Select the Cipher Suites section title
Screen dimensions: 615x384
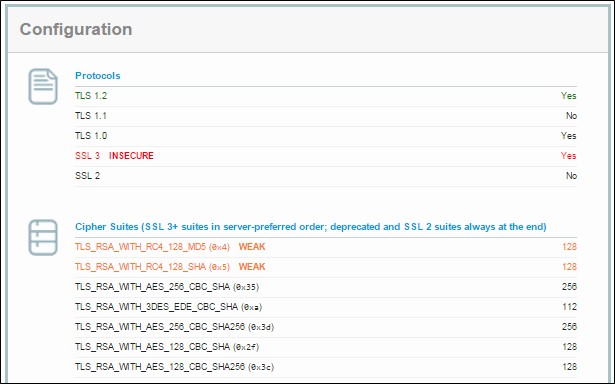click(x=311, y=227)
